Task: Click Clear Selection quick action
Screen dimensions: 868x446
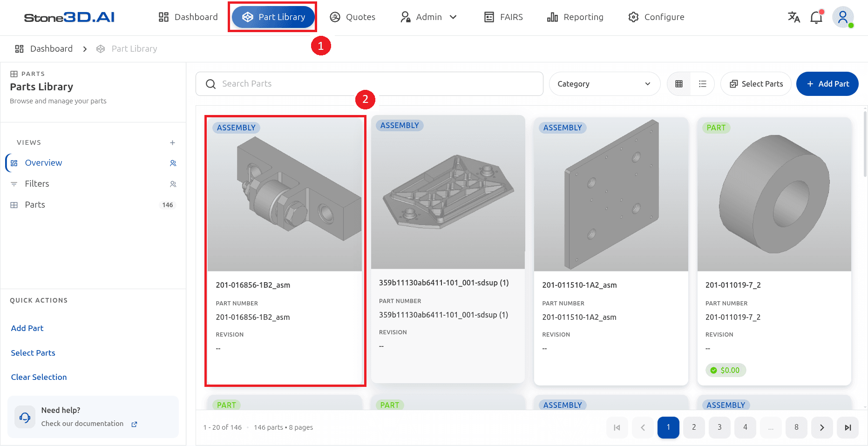Action: [39, 377]
